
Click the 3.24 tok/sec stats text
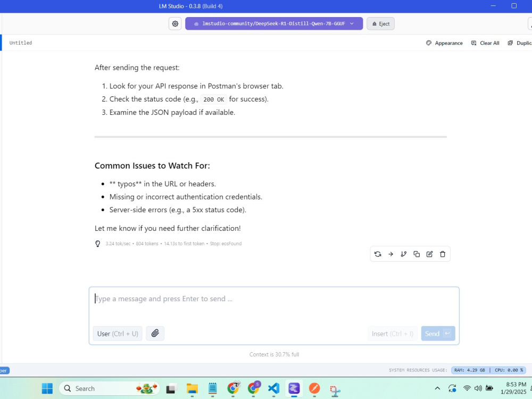point(118,244)
